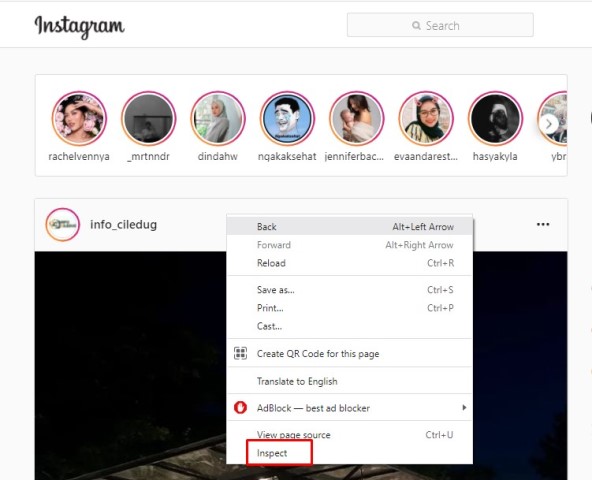Open the info_ciledug username link
Image resolution: width=592 pixels, height=480 pixels.
[123, 224]
